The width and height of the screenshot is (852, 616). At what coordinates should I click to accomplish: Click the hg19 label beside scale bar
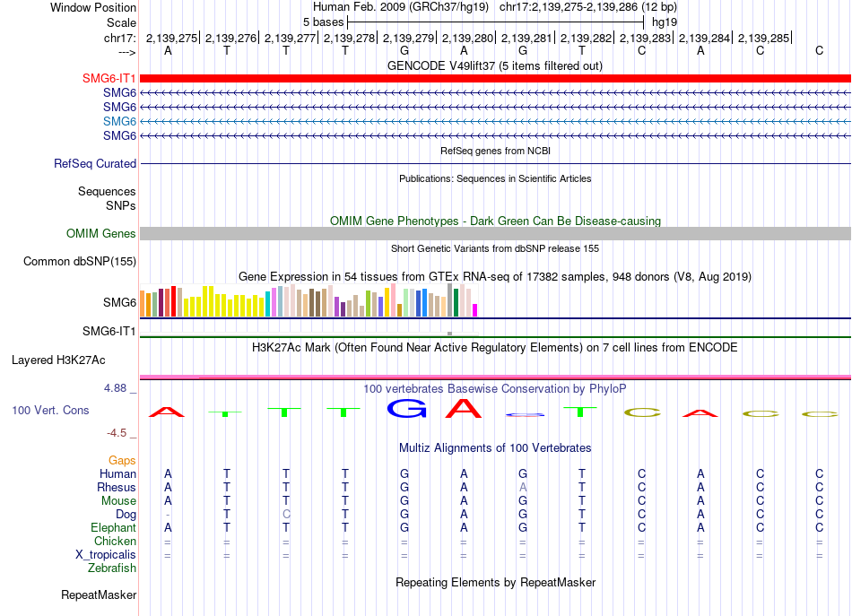(x=665, y=22)
